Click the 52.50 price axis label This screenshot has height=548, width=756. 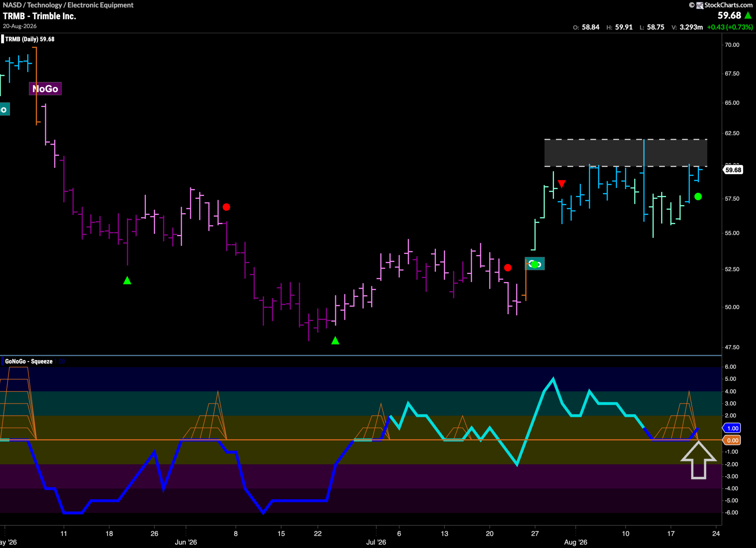(732, 269)
